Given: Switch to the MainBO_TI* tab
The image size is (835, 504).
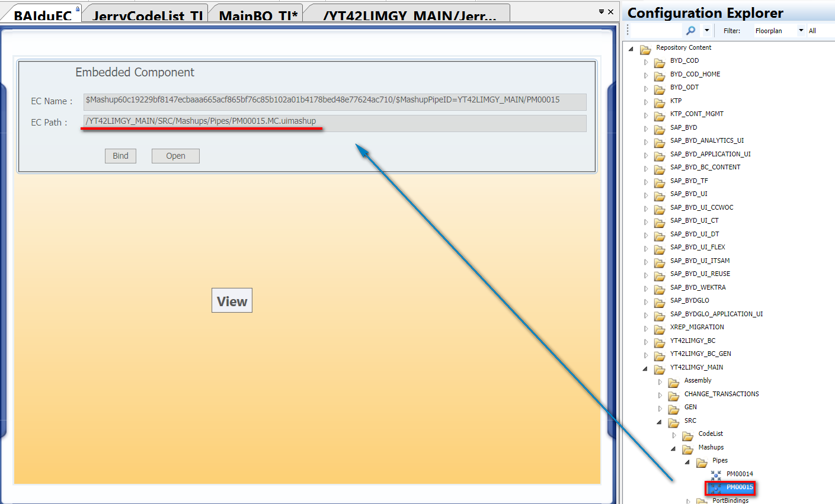Looking at the screenshot, I should [x=258, y=15].
